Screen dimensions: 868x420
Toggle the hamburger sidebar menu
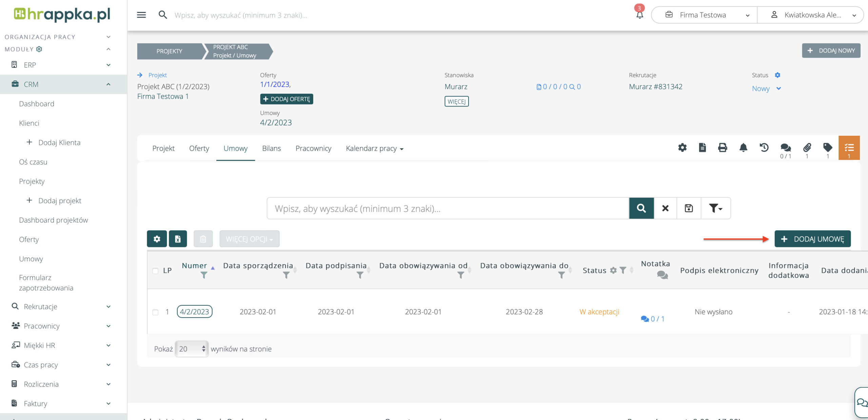pos(141,15)
